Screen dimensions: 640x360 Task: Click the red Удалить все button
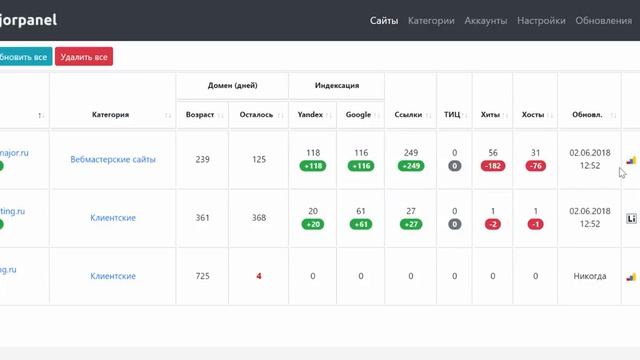point(84,57)
